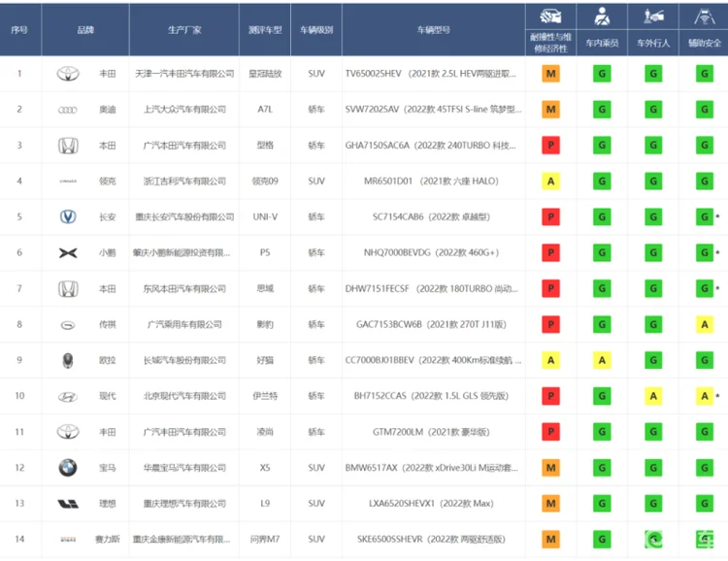Click the vehicle code BMW6517AX
Image resolution: width=728 pixels, height=561 pixels.
pyautogui.click(x=372, y=468)
